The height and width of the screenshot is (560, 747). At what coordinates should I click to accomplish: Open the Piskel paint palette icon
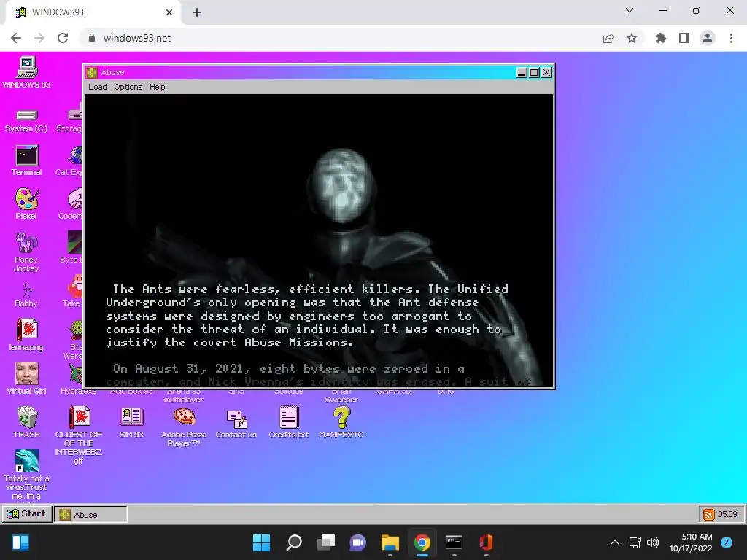coord(26,203)
